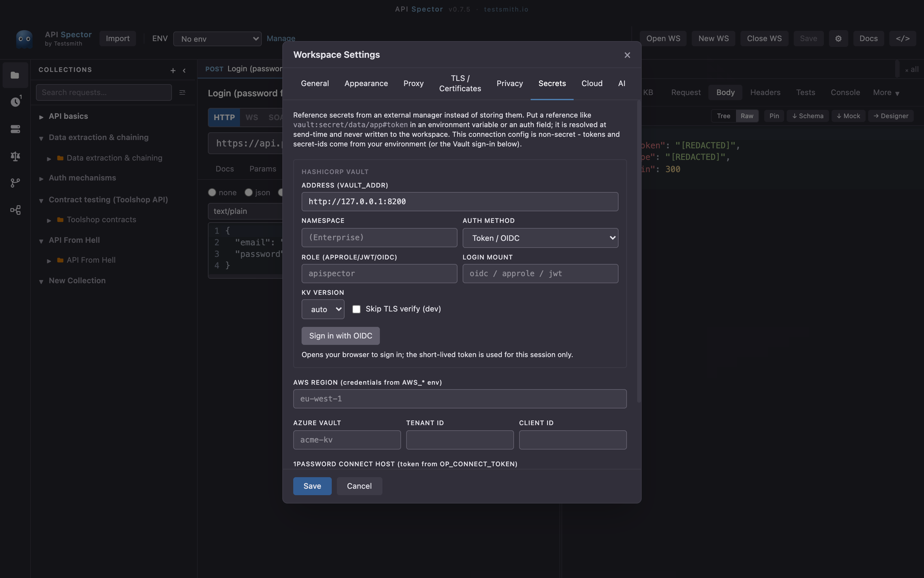Open the balance-scale contracts sidebar icon
Image resolution: width=924 pixels, height=578 pixels.
point(15,156)
